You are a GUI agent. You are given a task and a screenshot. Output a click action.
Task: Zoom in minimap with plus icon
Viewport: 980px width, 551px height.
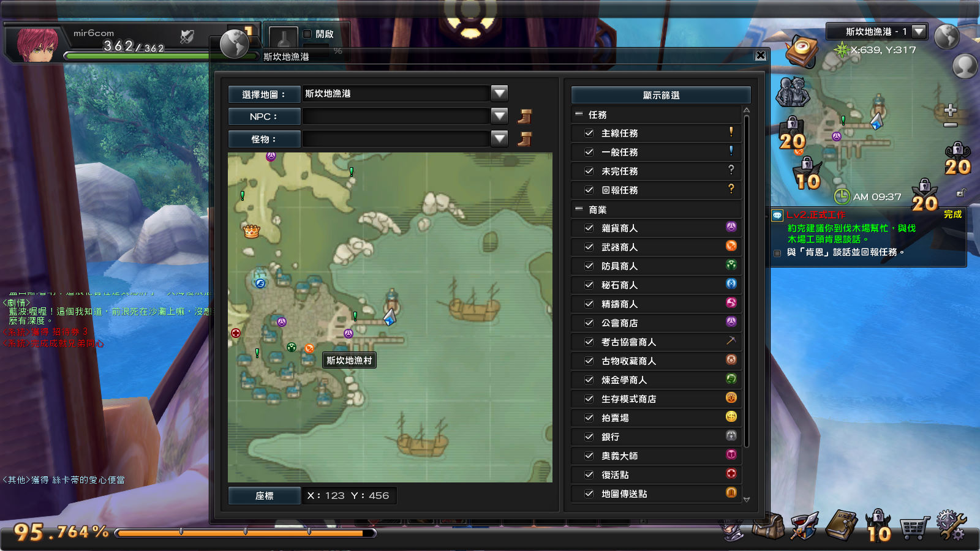[x=951, y=110]
